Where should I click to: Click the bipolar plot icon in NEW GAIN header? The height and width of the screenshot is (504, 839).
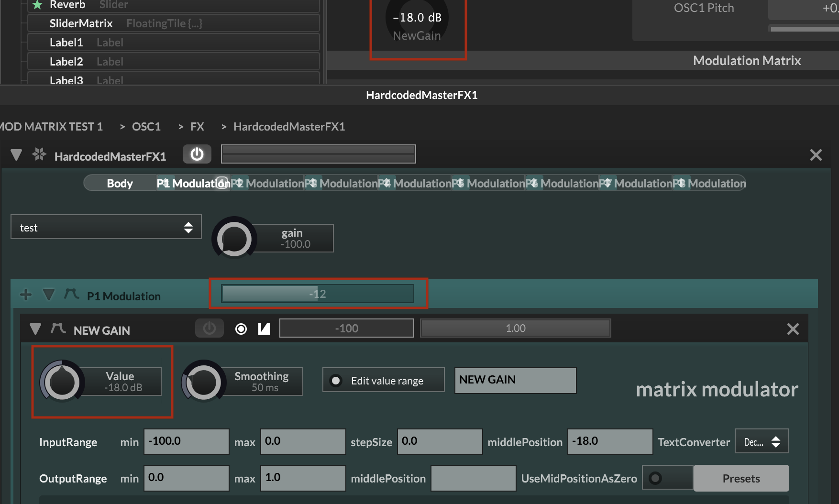[x=264, y=329]
